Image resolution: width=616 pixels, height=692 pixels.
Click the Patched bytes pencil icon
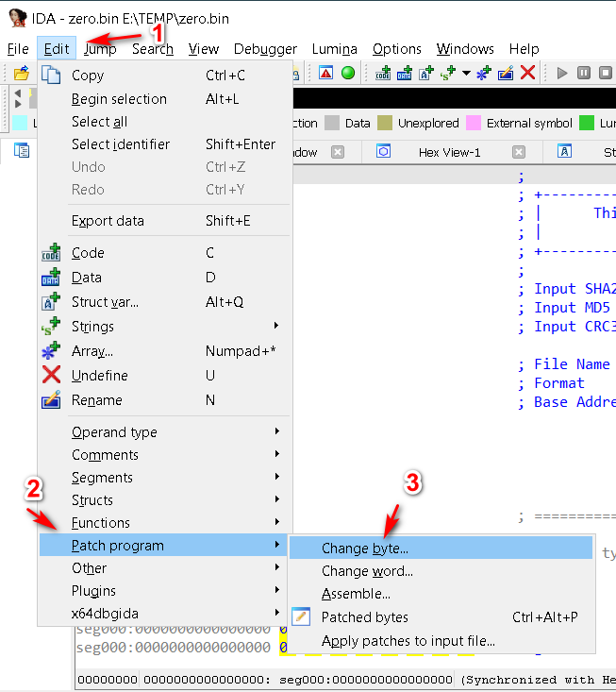click(x=301, y=616)
